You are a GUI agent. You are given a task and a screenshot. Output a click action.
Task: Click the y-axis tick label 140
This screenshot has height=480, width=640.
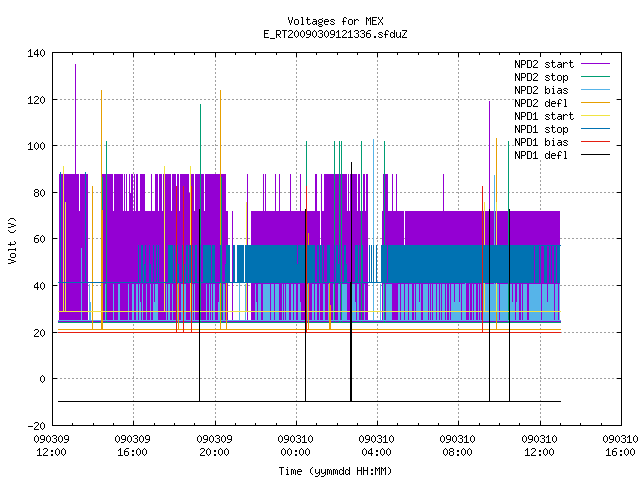tap(36, 53)
